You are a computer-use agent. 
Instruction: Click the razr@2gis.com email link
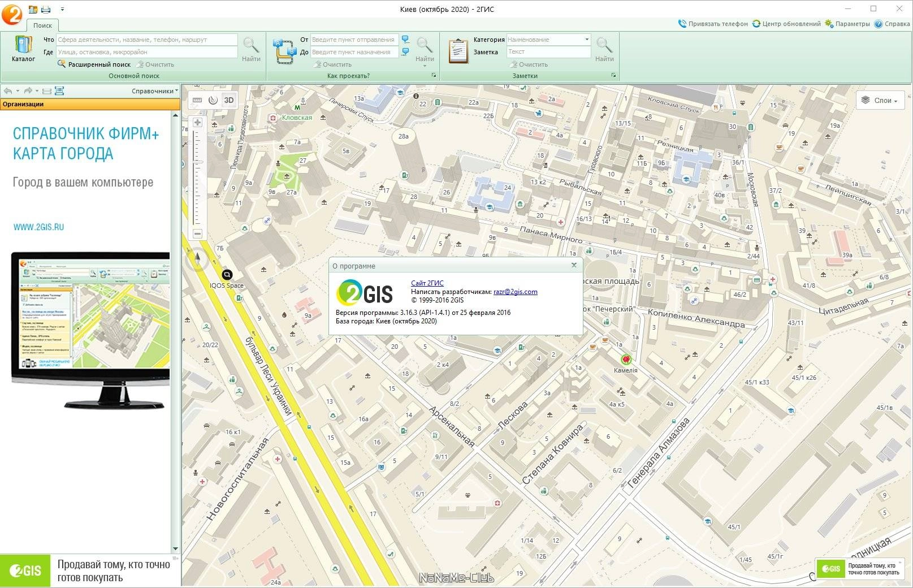pos(516,292)
